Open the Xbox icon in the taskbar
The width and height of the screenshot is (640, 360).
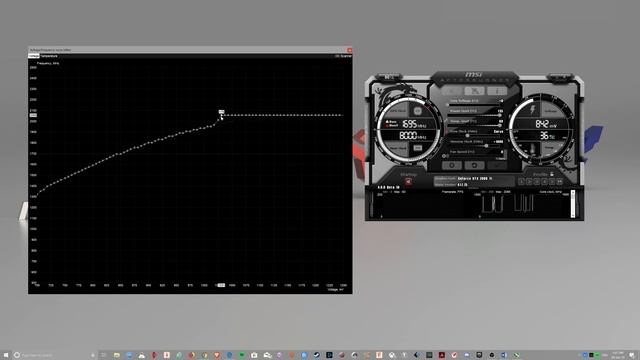point(392,355)
